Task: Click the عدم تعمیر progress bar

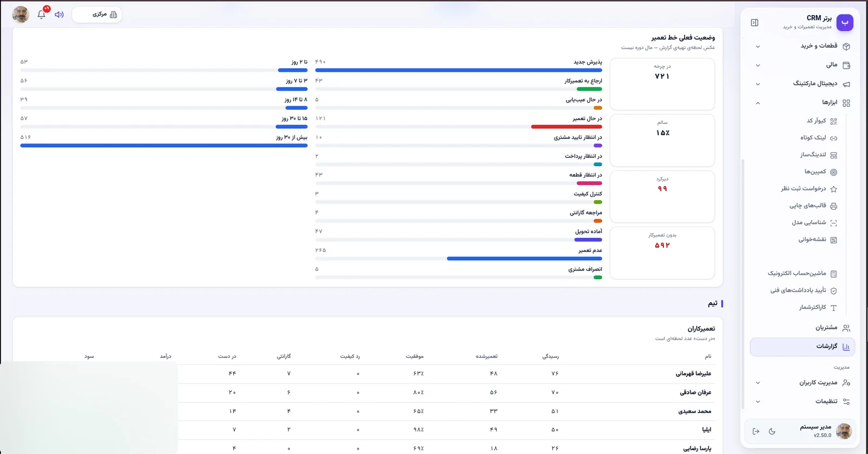Action: tap(459, 258)
